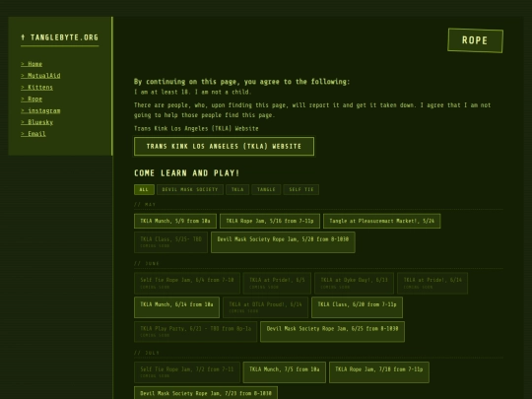Click the TANGLEBYTE.ORG site title
The height and width of the screenshot is (399, 532).
click(x=60, y=37)
